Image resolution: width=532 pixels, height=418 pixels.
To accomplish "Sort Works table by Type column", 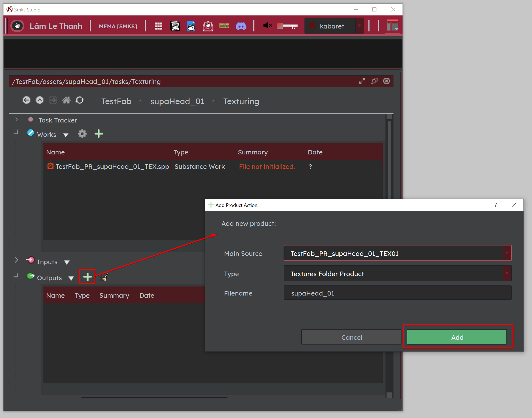I will coord(181,152).
